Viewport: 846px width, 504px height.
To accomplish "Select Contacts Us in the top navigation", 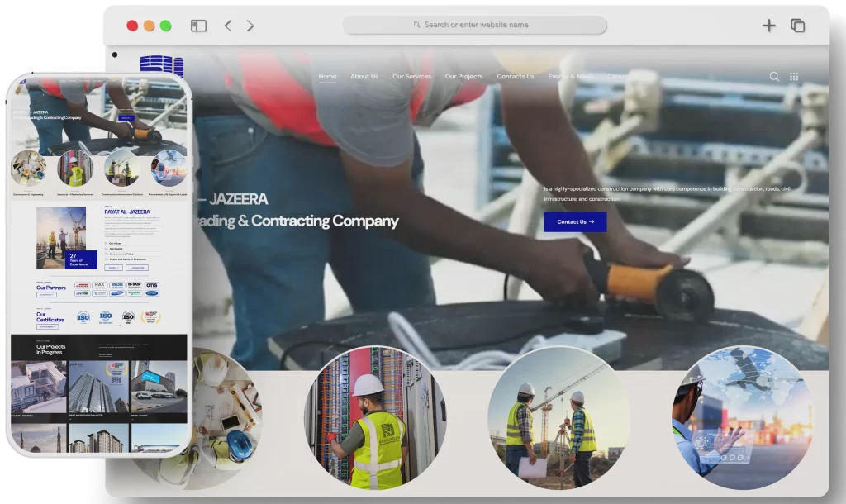I will pyautogui.click(x=516, y=77).
